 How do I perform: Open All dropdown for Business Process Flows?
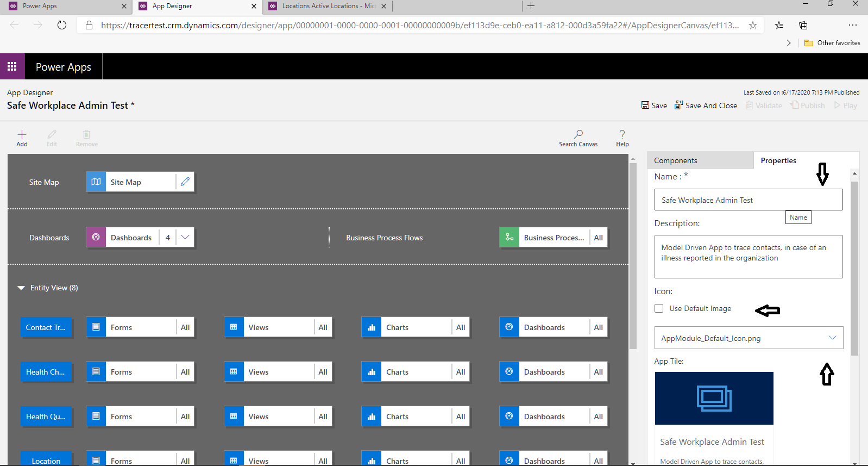pyautogui.click(x=599, y=237)
